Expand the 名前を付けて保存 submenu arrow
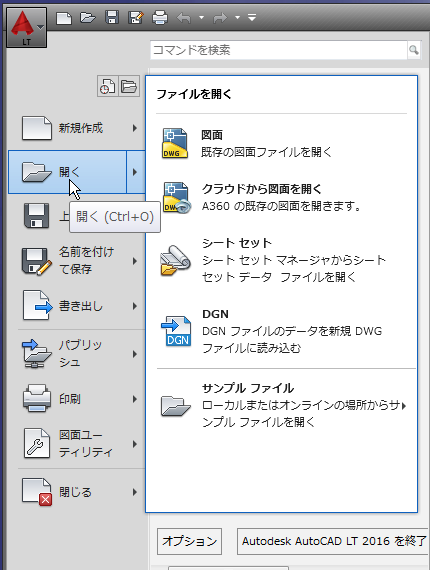Screen dimensions: 430x570 135,261
